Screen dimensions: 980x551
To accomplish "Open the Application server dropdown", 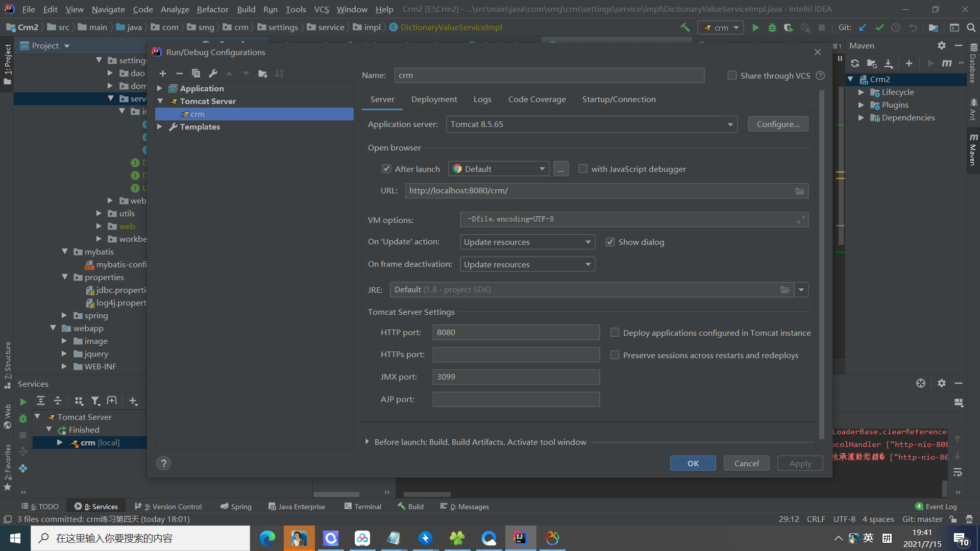I will (730, 124).
